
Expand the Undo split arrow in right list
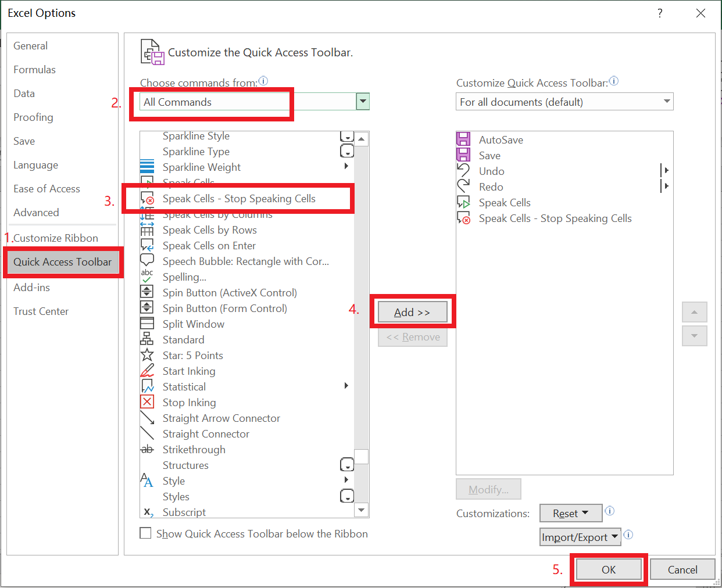pyautogui.click(x=666, y=170)
